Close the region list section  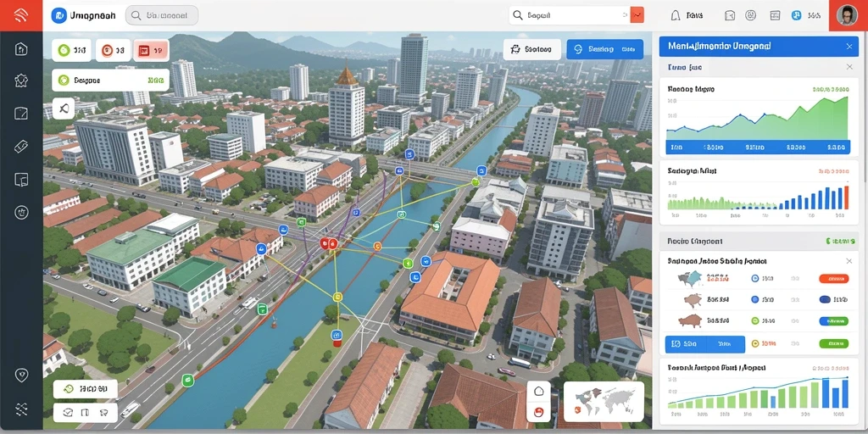pos(849,261)
